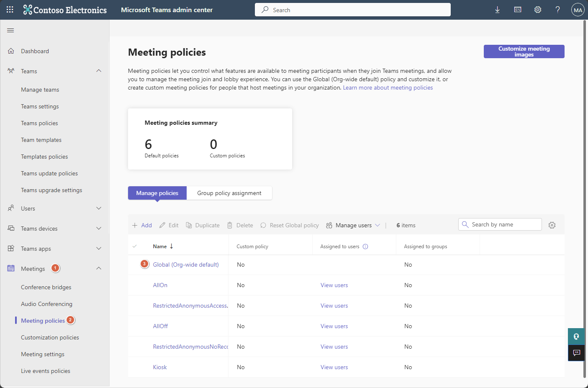The height and width of the screenshot is (388, 588).
Task: Click the Delete trash toolbar button
Action: (x=240, y=225)
